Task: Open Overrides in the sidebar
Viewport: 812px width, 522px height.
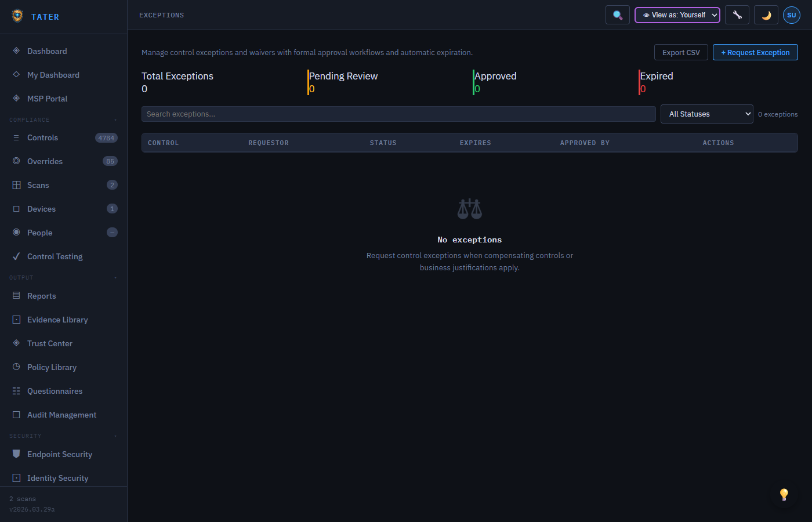Action: 64,161
